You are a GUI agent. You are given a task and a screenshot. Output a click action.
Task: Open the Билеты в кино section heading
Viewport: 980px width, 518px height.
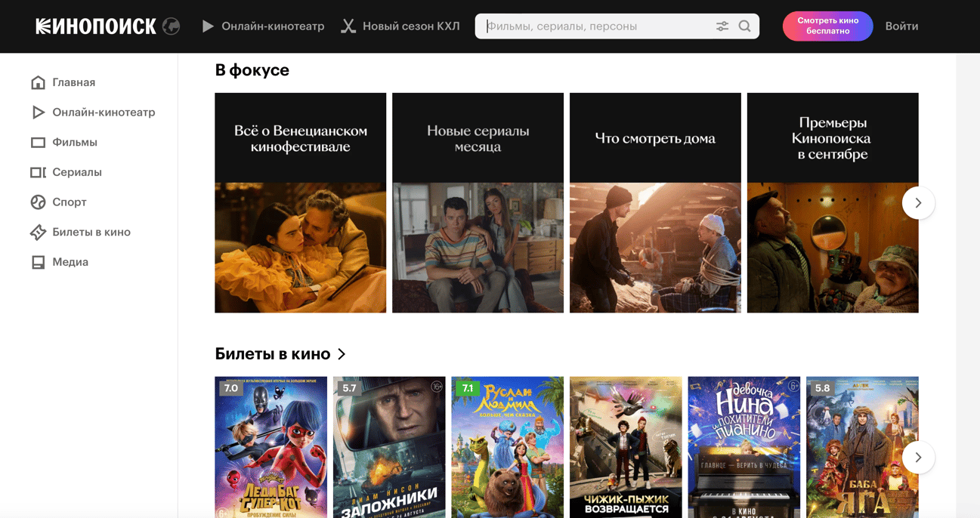tap(273, 354)
